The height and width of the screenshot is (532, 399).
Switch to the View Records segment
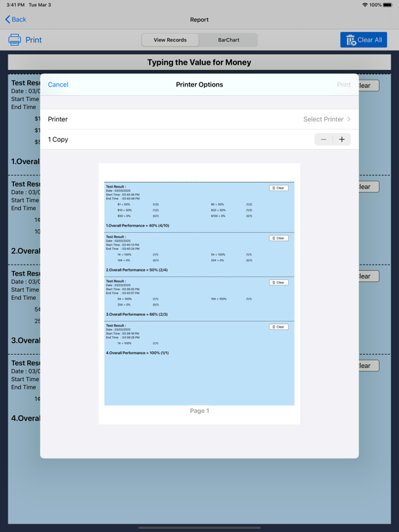(x=170, y=39)
